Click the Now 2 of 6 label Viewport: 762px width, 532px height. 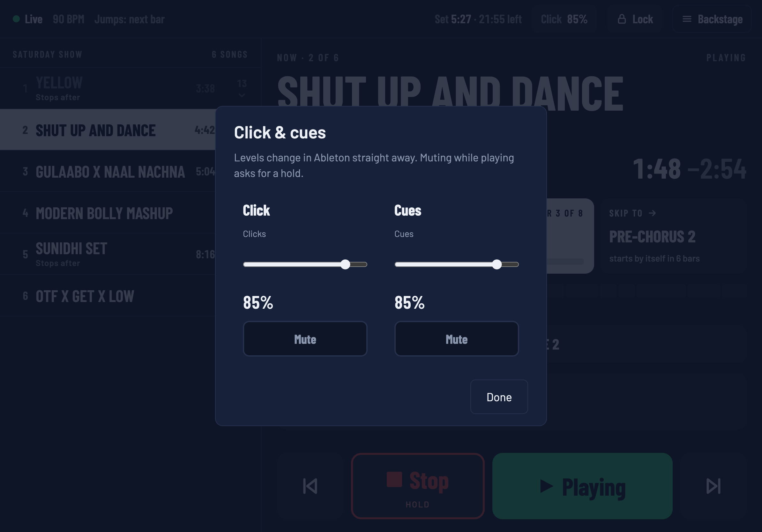click(308, 58)
